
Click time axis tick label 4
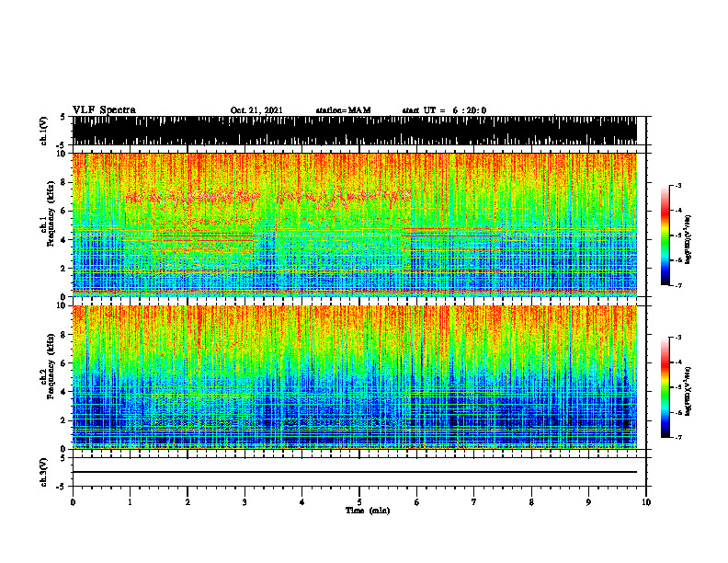tap(302, 502)
